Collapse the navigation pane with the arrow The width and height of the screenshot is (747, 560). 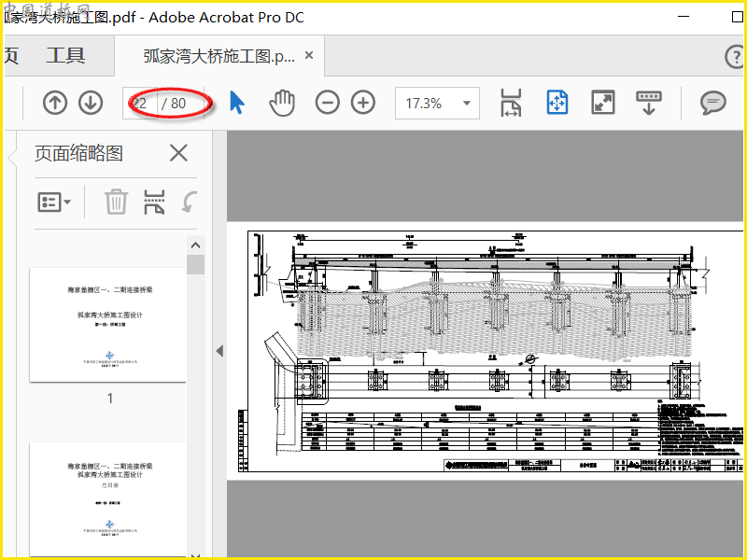[x=219, y=351]
